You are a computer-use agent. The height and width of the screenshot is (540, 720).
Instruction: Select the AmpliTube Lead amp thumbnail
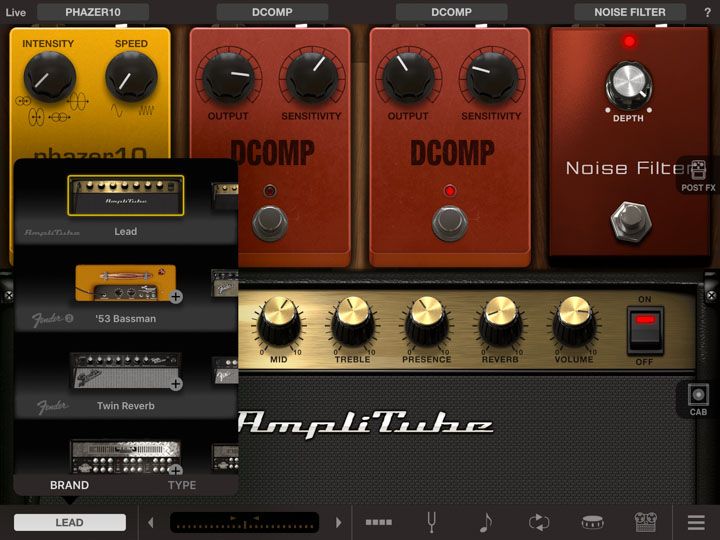point(126,195)
